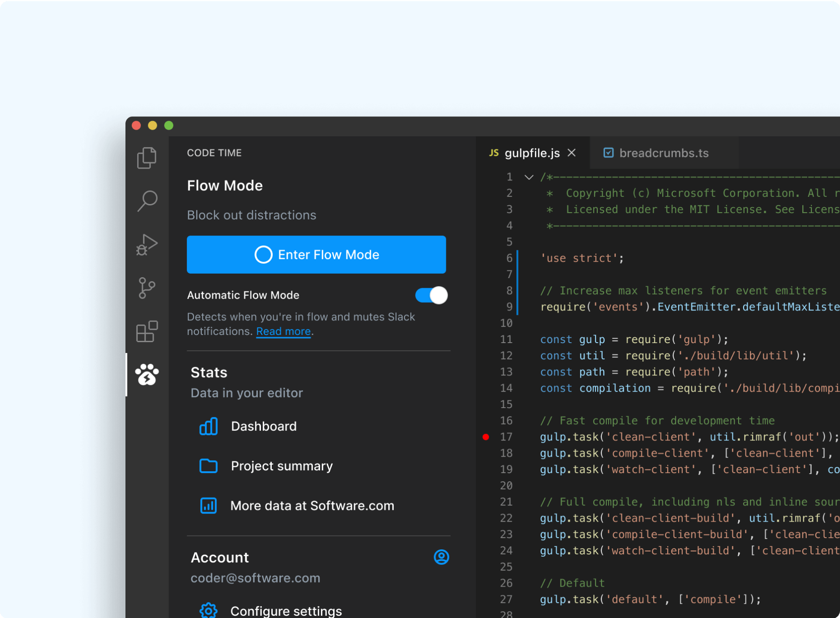The height and width of the screenshot is (618, 840).
Task: Select the Search icon
Action: coord(146,201)
